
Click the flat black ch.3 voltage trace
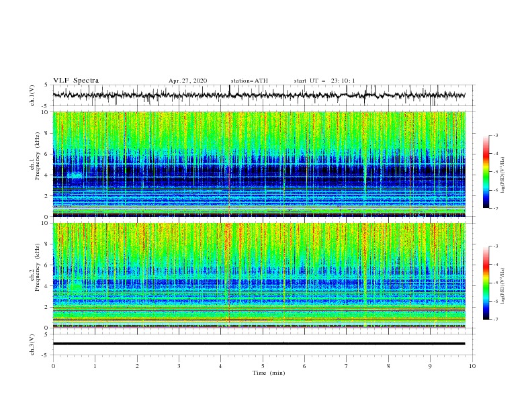tap(259, 344)
